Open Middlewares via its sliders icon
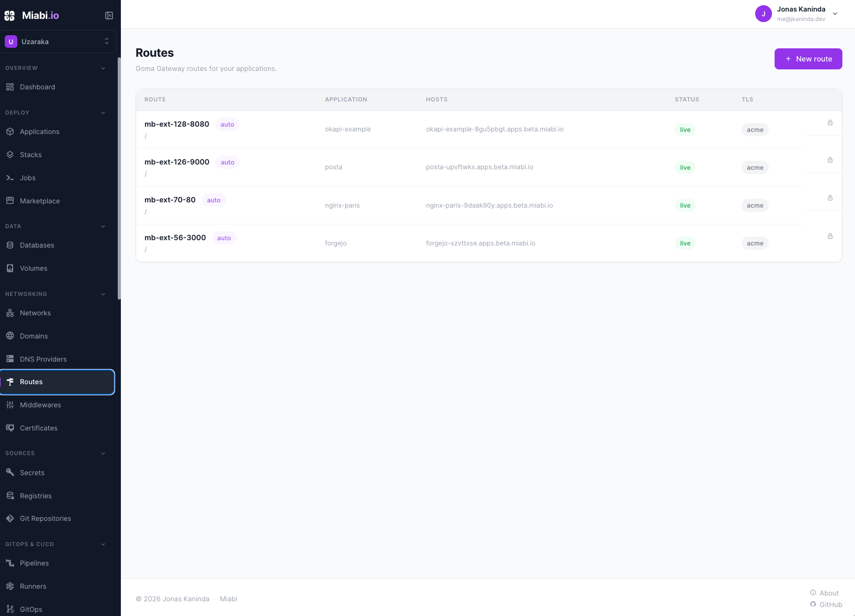The width and height of the screenshot is (855, 616). coord(10,405)
